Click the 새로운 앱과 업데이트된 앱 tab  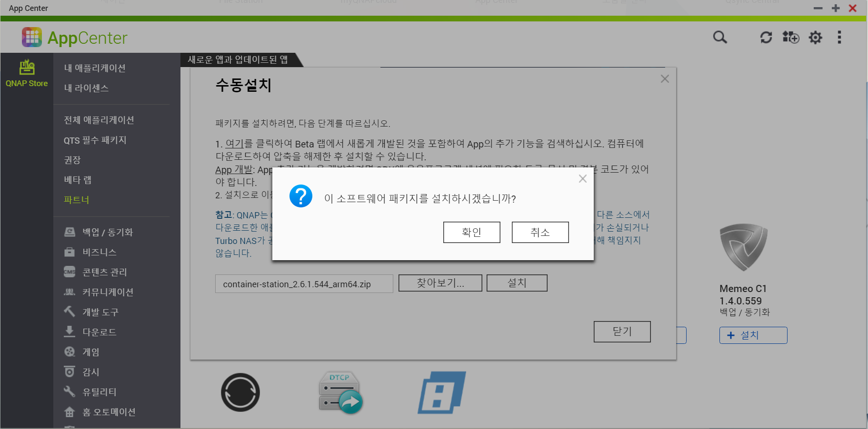click(x=238, y=59)
